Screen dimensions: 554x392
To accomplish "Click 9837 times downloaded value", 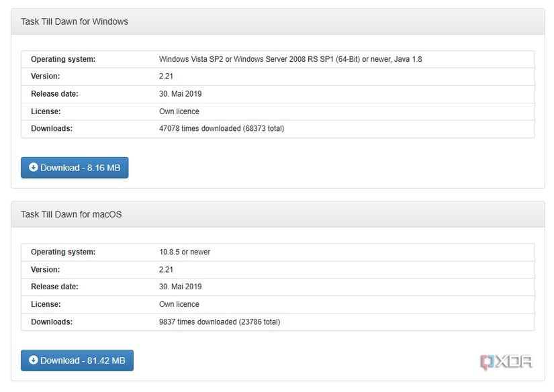I will (x=220, y=322).
